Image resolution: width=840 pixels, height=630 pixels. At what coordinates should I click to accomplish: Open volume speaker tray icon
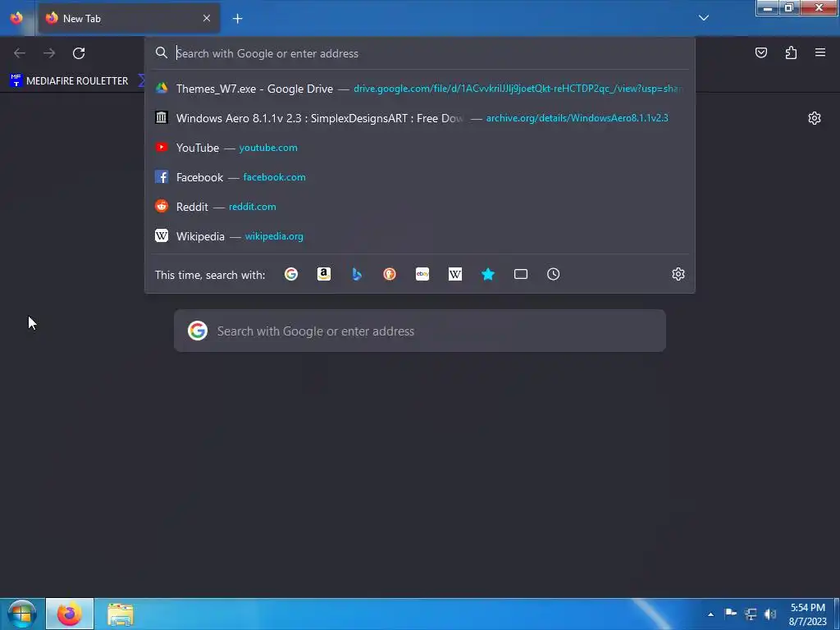[x=770, y=614]
